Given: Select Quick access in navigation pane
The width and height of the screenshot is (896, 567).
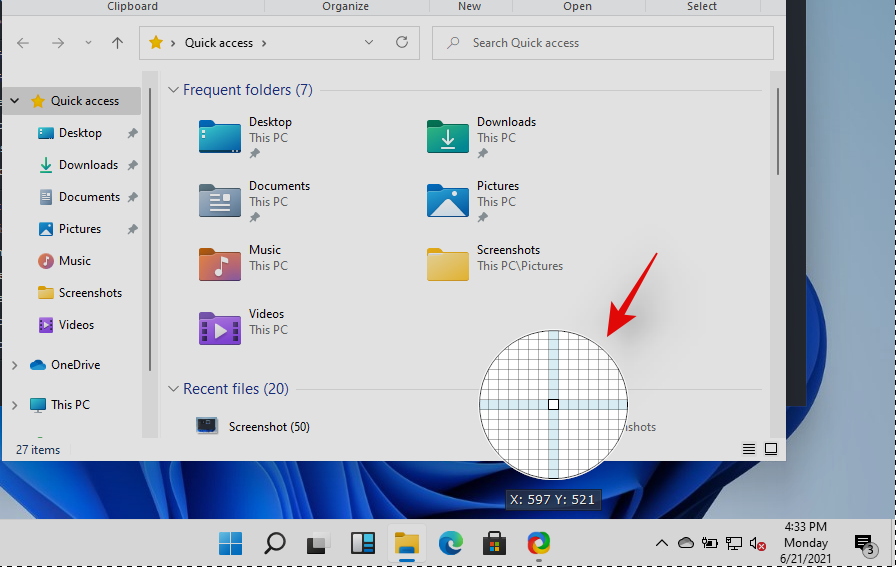Looking at the screenshot, I should [x=85, y=101].
